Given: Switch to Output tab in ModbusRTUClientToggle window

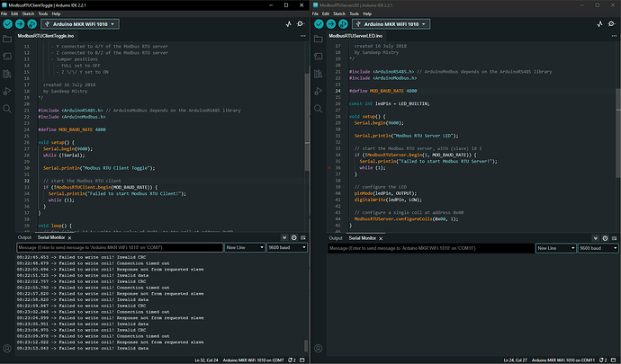Looking at the screenshot, I should 26,236.
